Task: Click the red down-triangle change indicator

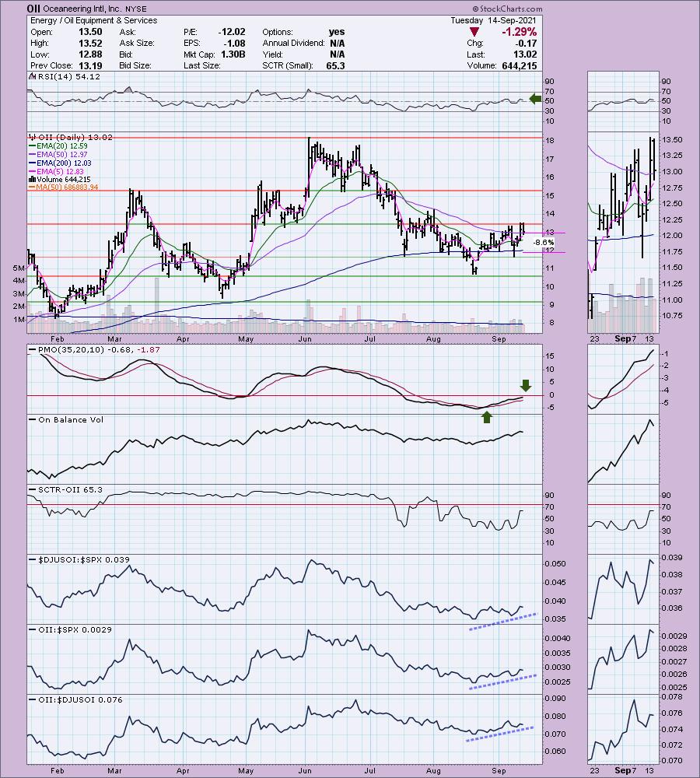Action: click(x=474, y=32)
